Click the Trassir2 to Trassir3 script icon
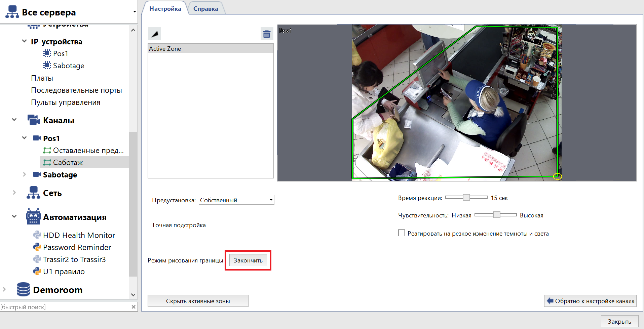 tap(37, 259)
